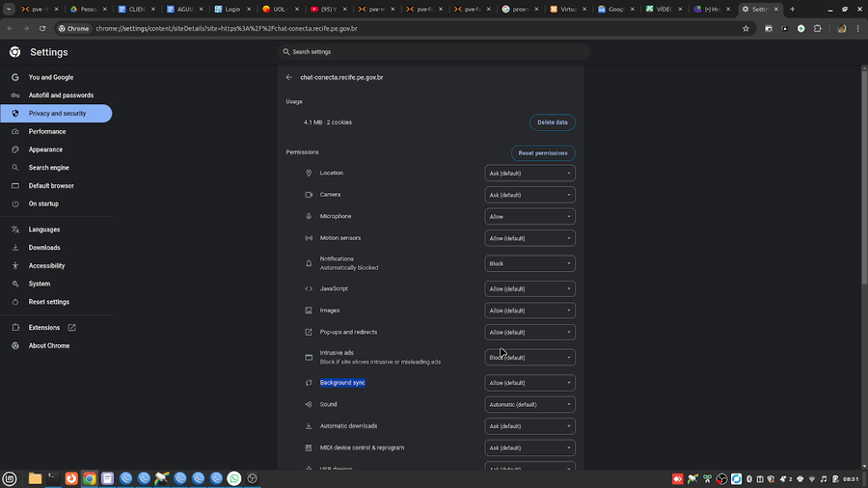Viewport: 868px width, 488px height.
Task: Reload the page with the refresh icon
Action: [x=42, y=28]
